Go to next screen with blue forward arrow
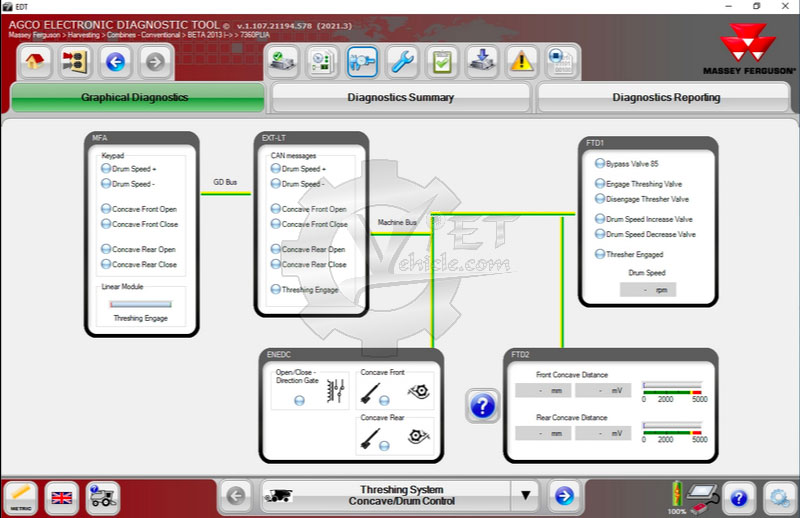 pyautogui.click(x=564, y=495)
